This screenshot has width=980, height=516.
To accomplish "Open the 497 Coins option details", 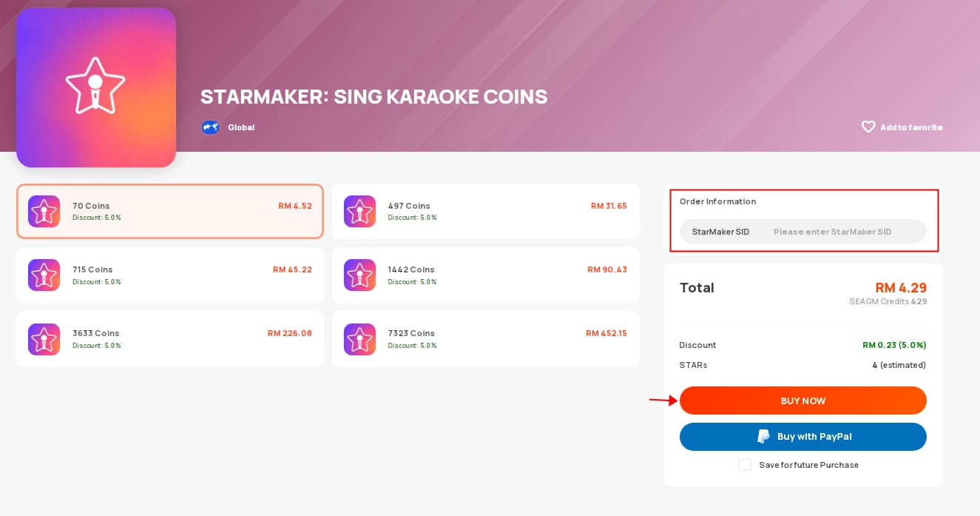I will [485, 211].
